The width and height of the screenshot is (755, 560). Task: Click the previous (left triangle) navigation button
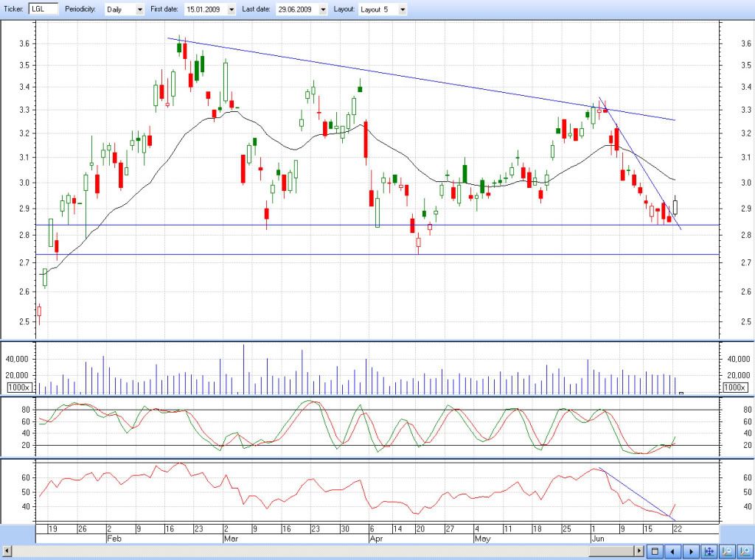(672, 551)
